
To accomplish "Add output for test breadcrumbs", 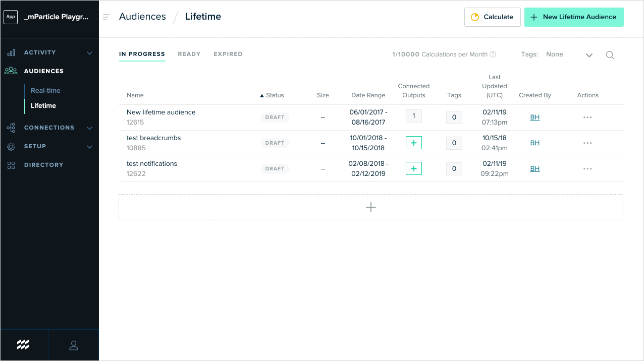I will [x=414, y=143].
